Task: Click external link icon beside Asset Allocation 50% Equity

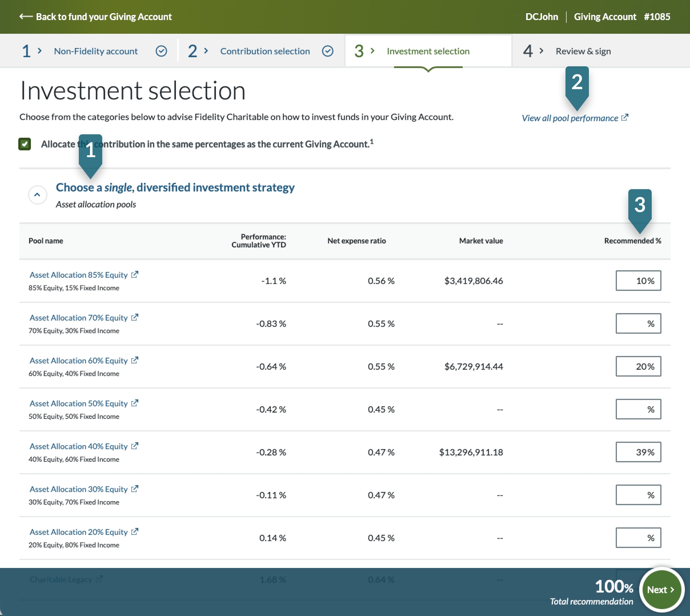Action: point(135,403)
